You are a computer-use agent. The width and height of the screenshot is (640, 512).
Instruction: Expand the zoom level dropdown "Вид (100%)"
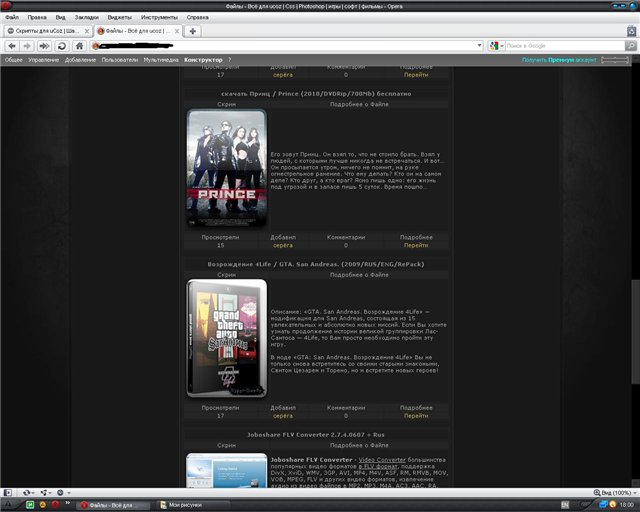click(612, 493)
